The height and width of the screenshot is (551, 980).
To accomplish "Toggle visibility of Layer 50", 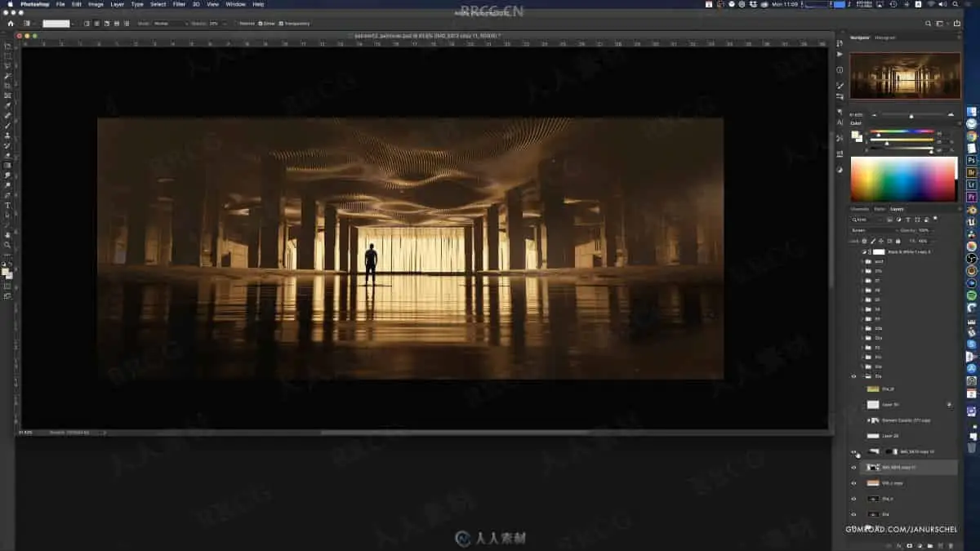I will 853,404.
